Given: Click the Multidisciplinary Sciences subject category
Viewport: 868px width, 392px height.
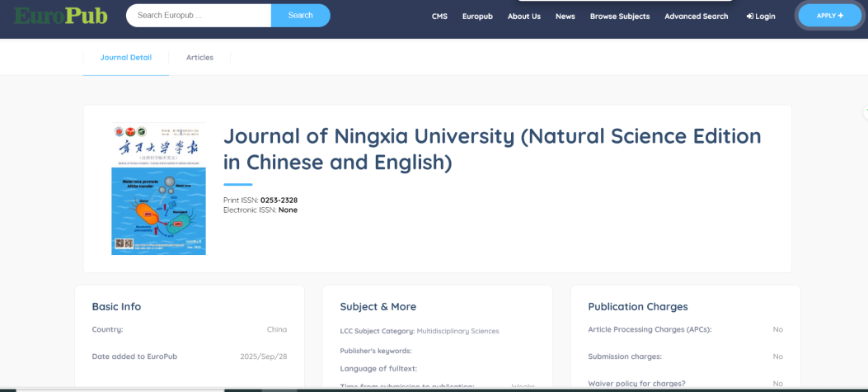Looking at the screenshot, I should pos(457,331).
